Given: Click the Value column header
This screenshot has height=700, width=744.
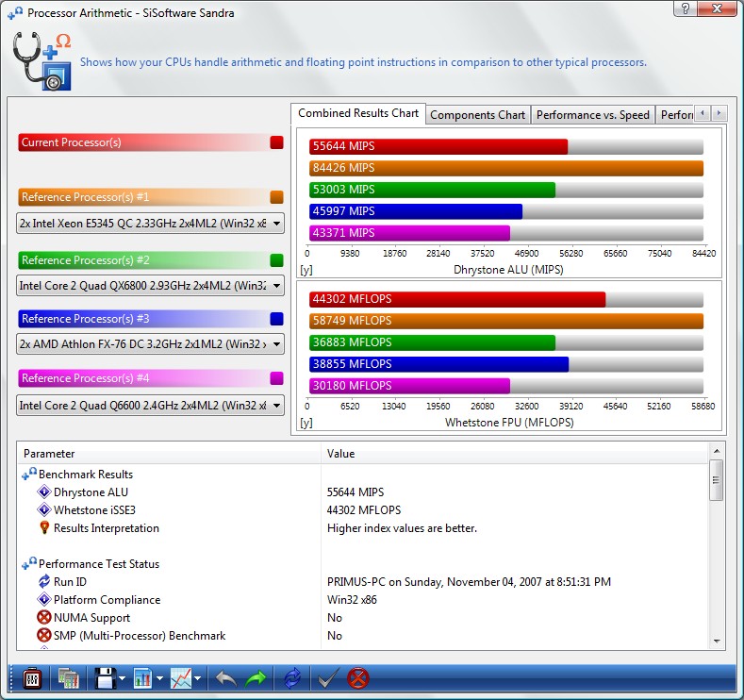Looking at the screenshot, I should 515,454.
